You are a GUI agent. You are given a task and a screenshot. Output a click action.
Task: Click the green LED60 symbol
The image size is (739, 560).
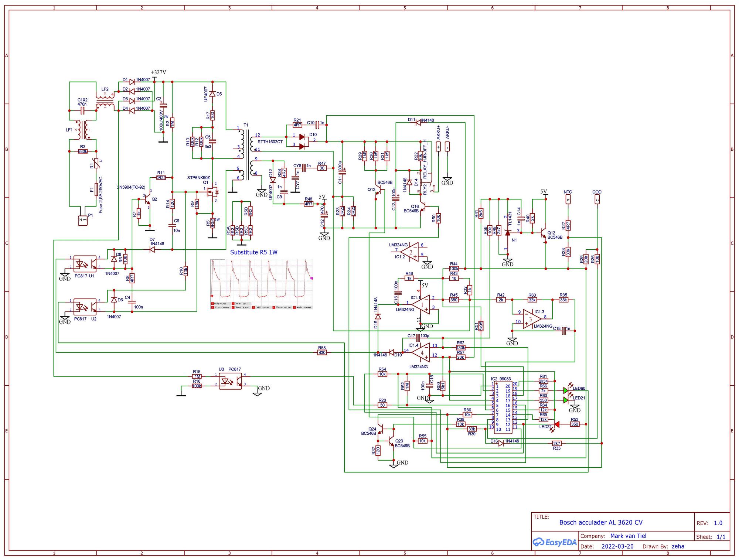[565, 390]
